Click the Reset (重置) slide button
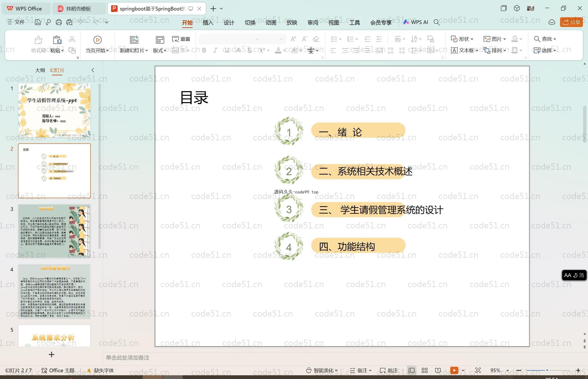The height and width of the screenshot is (379, 588). 181,39
